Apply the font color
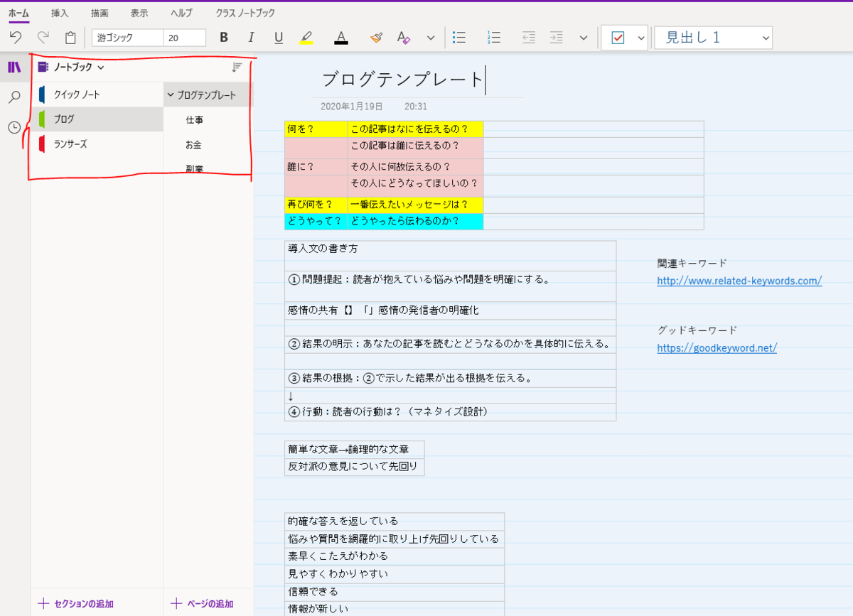This screenshot has height=616, width=853. point(341,38)
